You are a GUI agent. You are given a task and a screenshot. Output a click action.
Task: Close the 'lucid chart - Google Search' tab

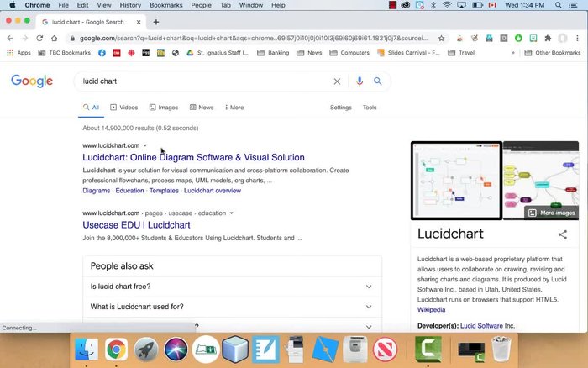point(139,22)
